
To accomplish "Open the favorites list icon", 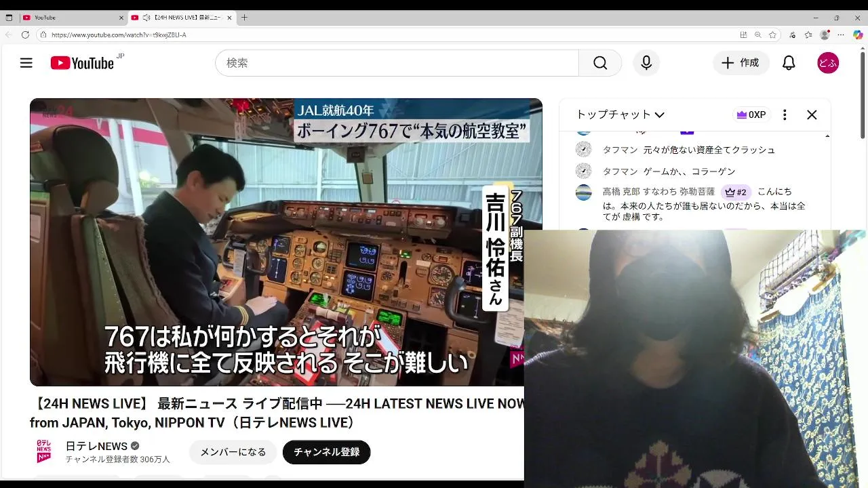I will 808,35.
